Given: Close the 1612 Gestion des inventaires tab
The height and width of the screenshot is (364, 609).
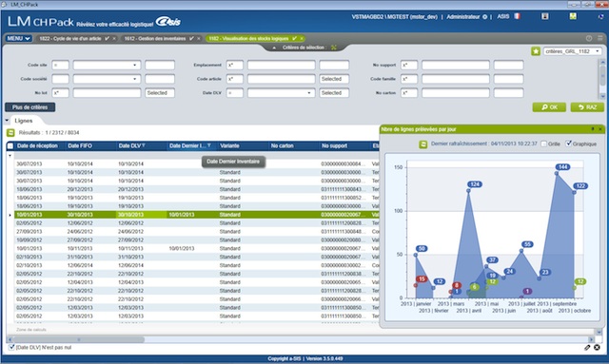Looking at the screenshot, I should click(199, 38).
